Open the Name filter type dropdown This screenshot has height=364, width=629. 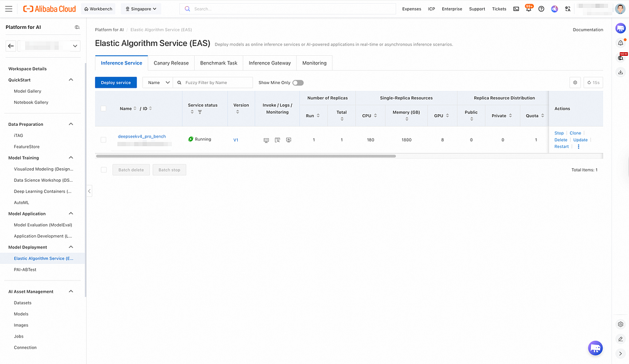click(x=158, y=83)
